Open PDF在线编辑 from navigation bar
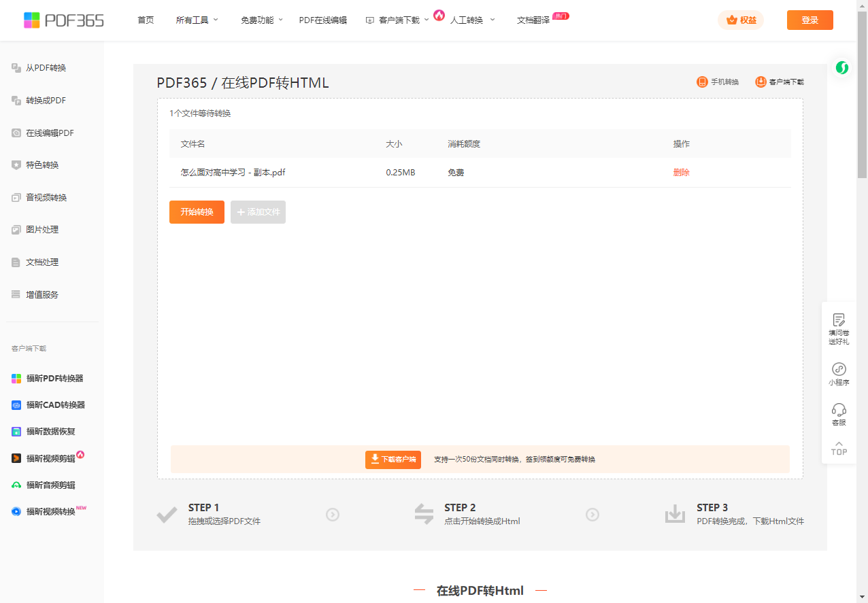 click(x=322, y=20)
